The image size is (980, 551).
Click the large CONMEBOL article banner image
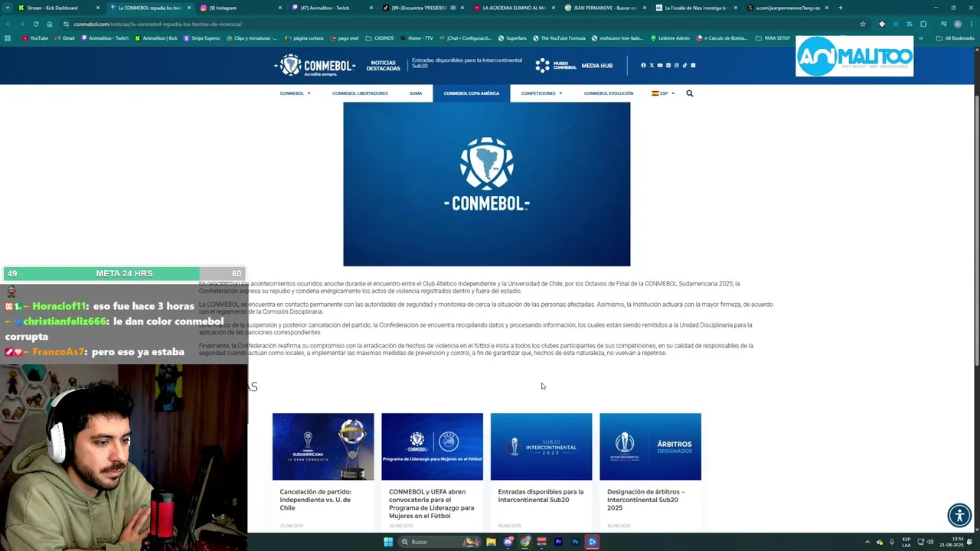[x=487, y=184]
